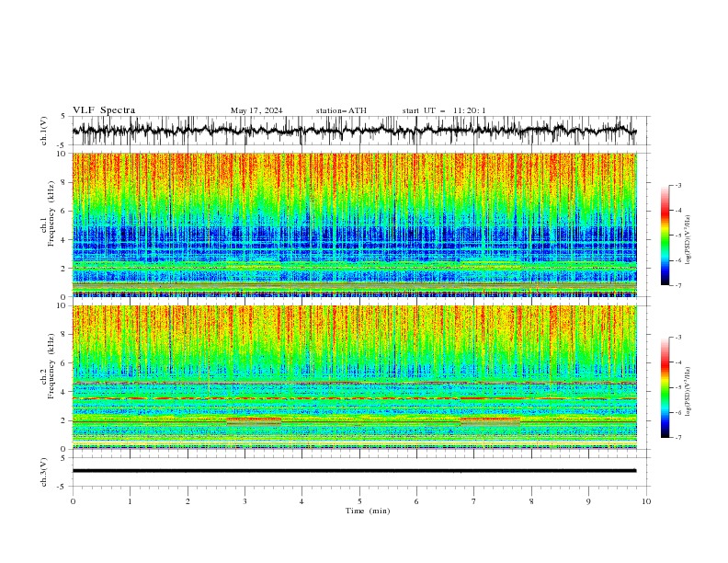Image resolution: width=728 pixels, height=563 pixels.
Task: Click the ch.3 flat black voltage trace
Action: pos(354,471)
